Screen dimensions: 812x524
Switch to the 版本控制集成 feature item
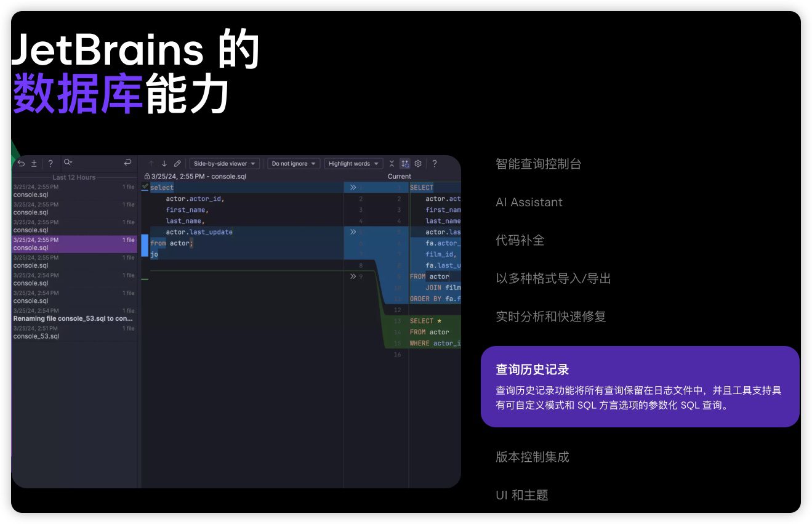pos(532,457)
